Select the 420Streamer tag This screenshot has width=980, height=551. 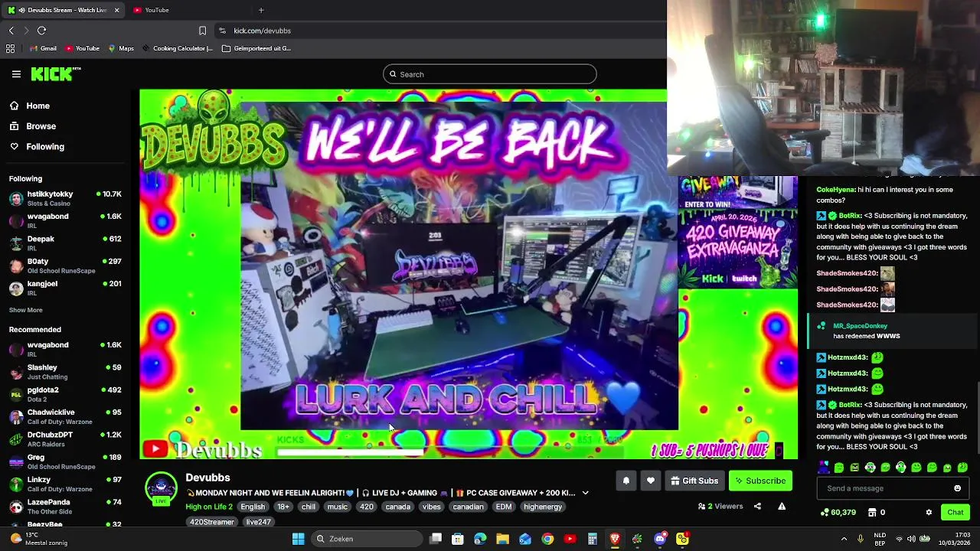coord(212,522)
